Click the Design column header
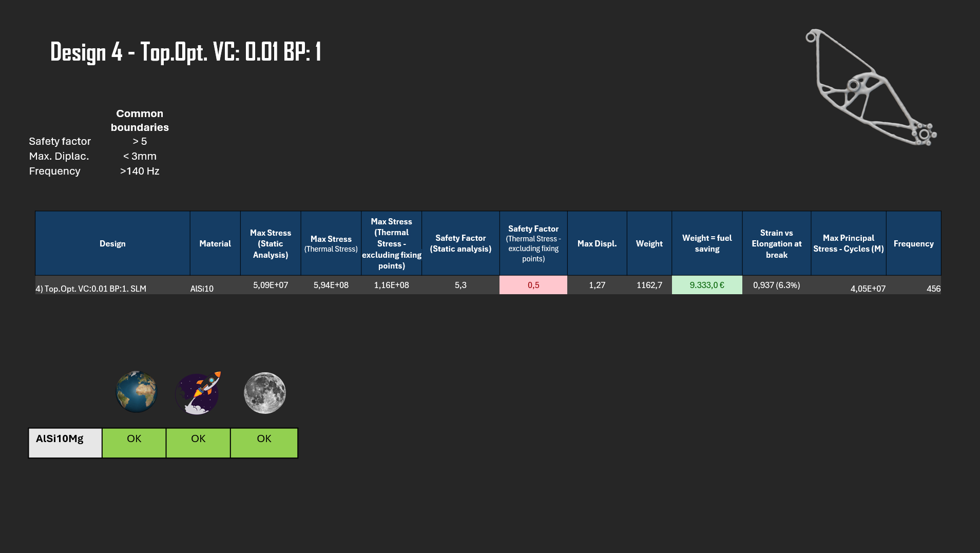 point(112,243)
